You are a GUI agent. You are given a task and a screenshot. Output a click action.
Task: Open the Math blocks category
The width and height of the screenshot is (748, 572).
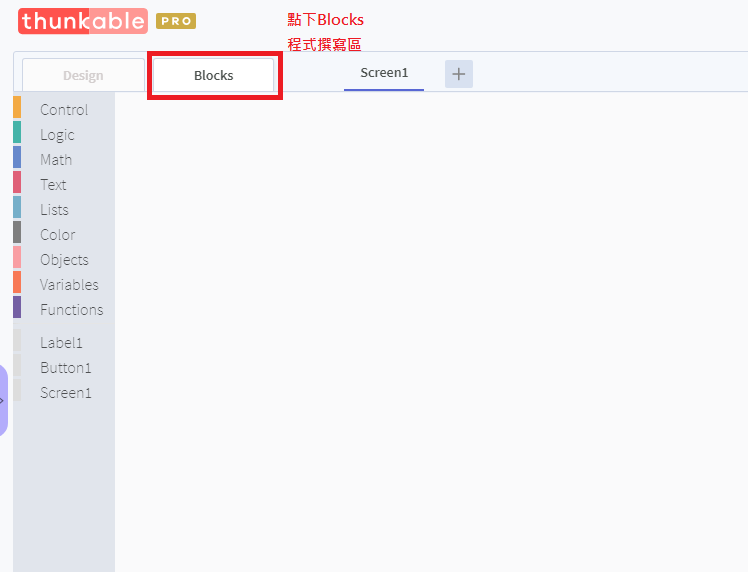coord(56,160)
